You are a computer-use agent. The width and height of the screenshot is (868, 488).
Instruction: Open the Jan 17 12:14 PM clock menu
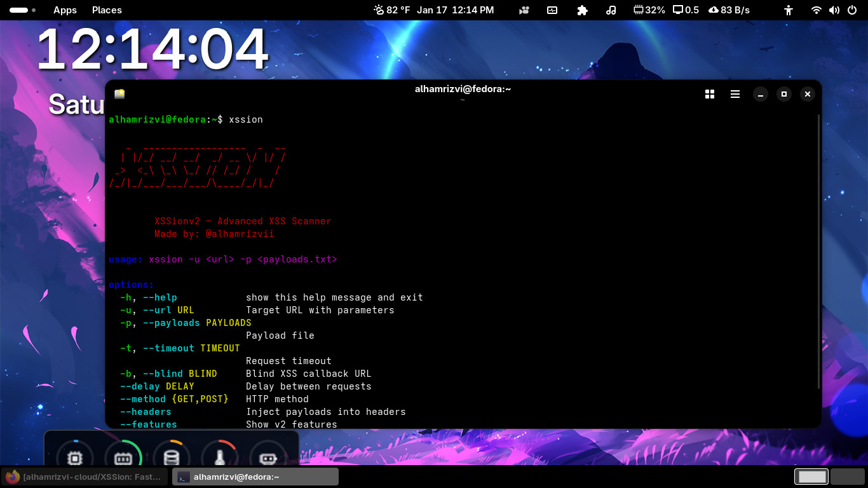455,10
